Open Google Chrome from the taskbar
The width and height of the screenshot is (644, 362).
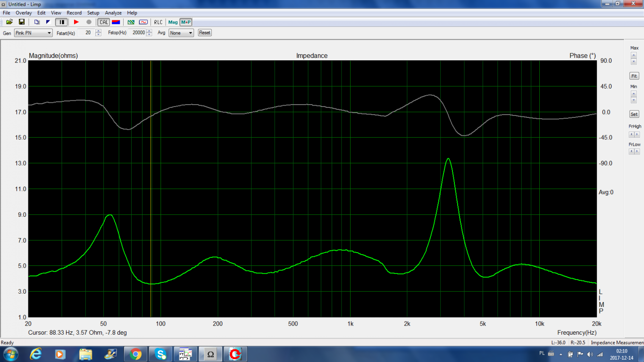click(135, 354)
